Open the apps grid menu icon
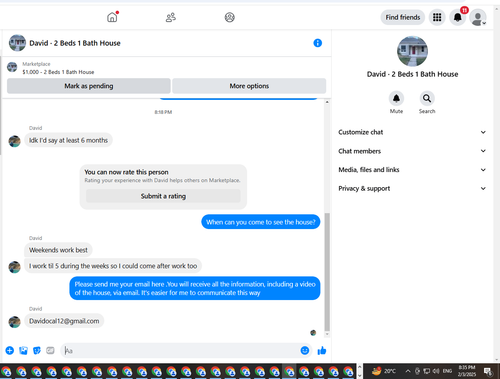 point(437,17)
